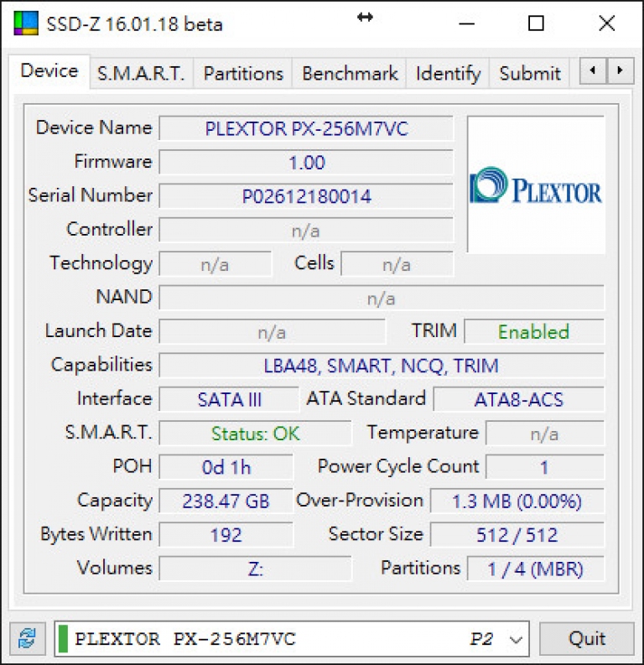Open the PLEXTOR PX-256M7VC drive dropdown

pyautogui.click(x=291, y=639)
